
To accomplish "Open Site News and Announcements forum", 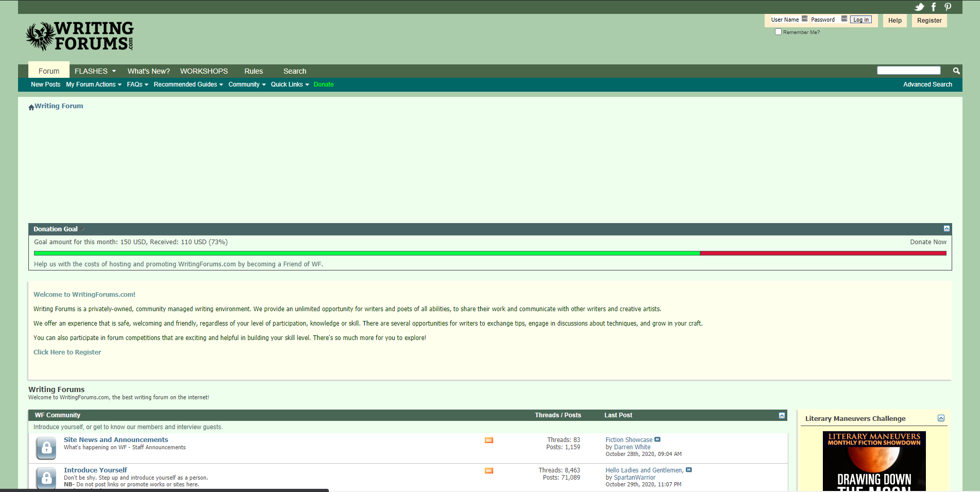I will click(x=116, y=440).
